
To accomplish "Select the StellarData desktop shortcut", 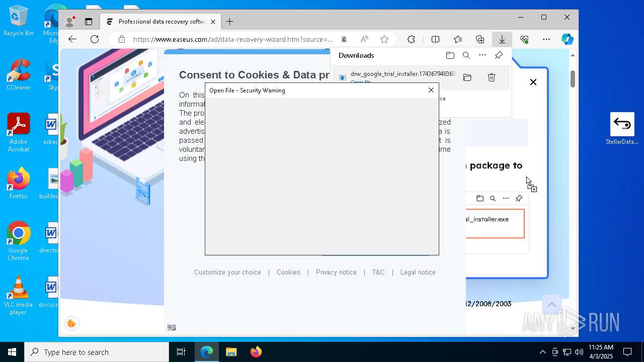I will coord(622,129).
